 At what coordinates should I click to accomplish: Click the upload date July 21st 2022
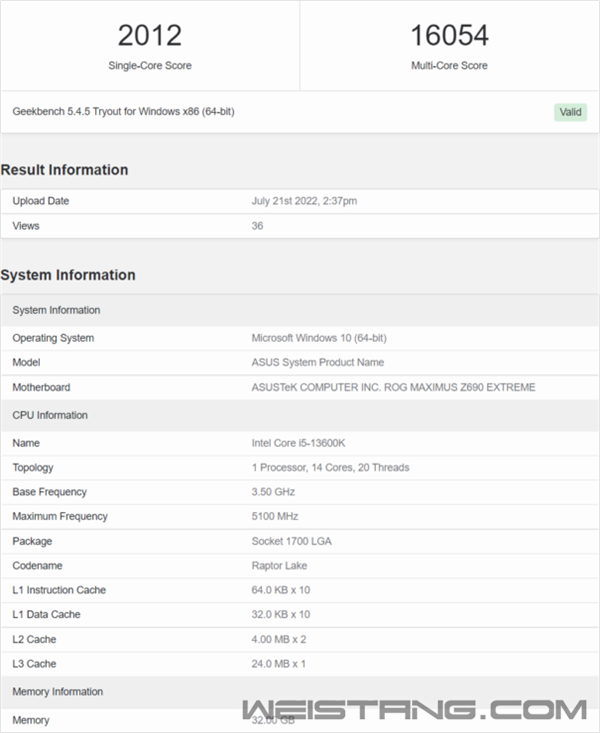point(304,201)
